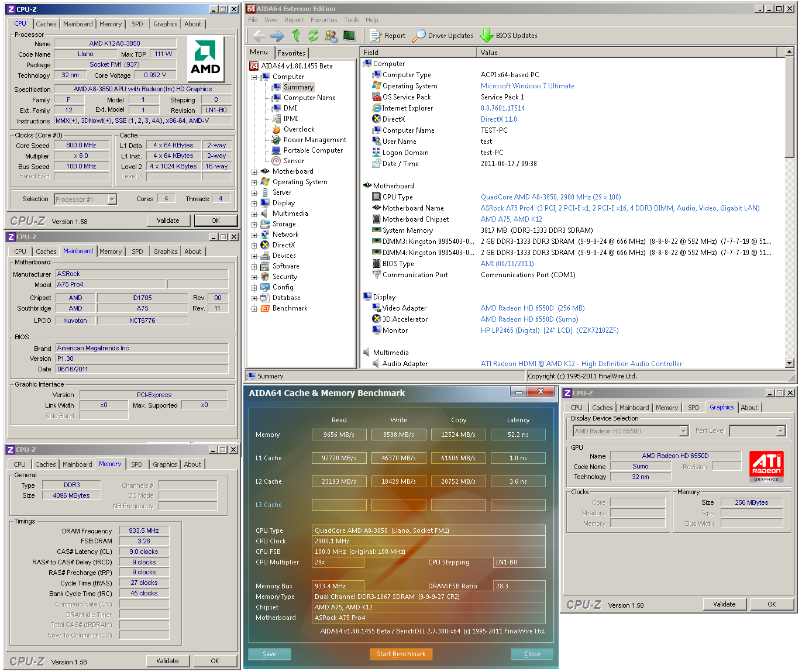Viewport: 802px width, 672px height.
Task: Expand the Display tree node
Action: click(x=254, y=204)
